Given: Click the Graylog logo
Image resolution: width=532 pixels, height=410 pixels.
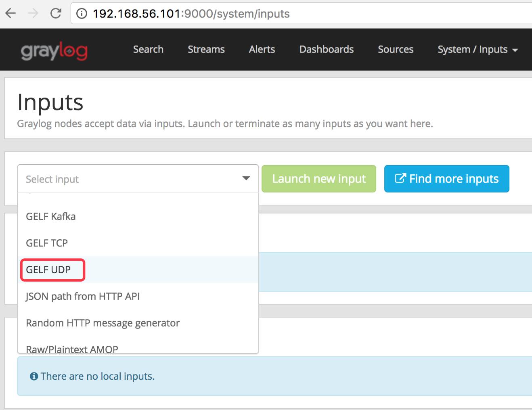Looking at the screenshot, I should [54, 51].
